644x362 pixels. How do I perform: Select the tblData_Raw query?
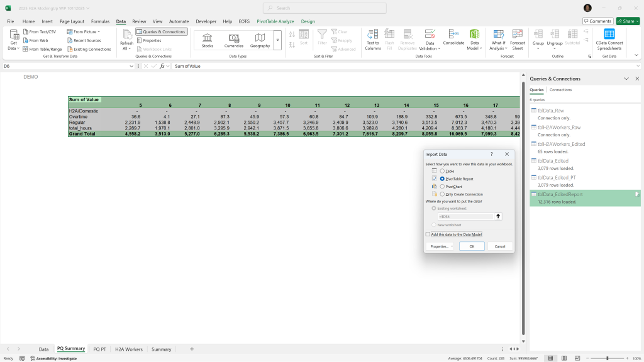584,114
